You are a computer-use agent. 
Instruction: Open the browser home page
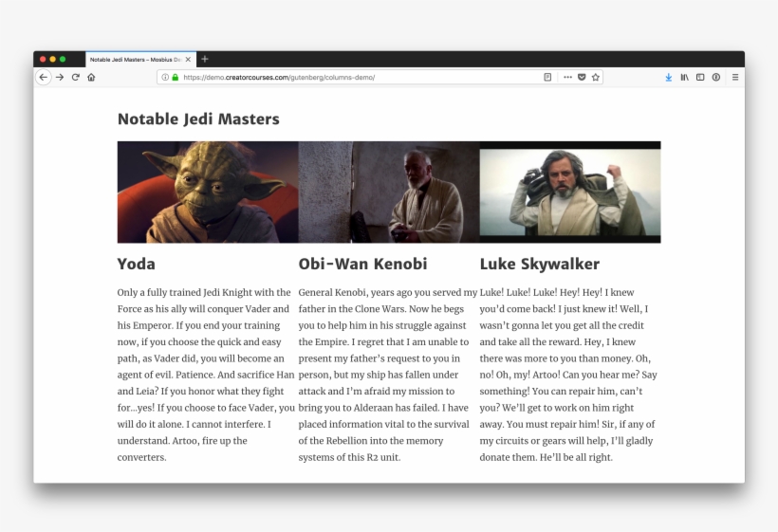tap(91, 78)
